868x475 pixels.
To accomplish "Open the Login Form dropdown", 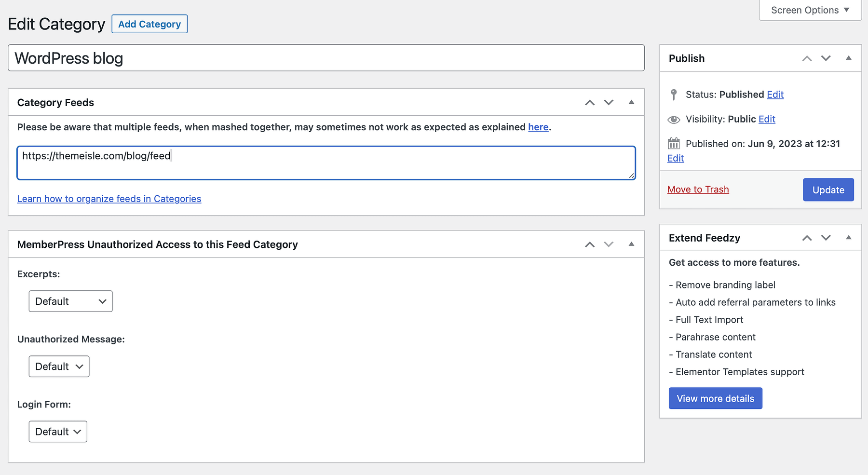I will [x=57, y=431].
